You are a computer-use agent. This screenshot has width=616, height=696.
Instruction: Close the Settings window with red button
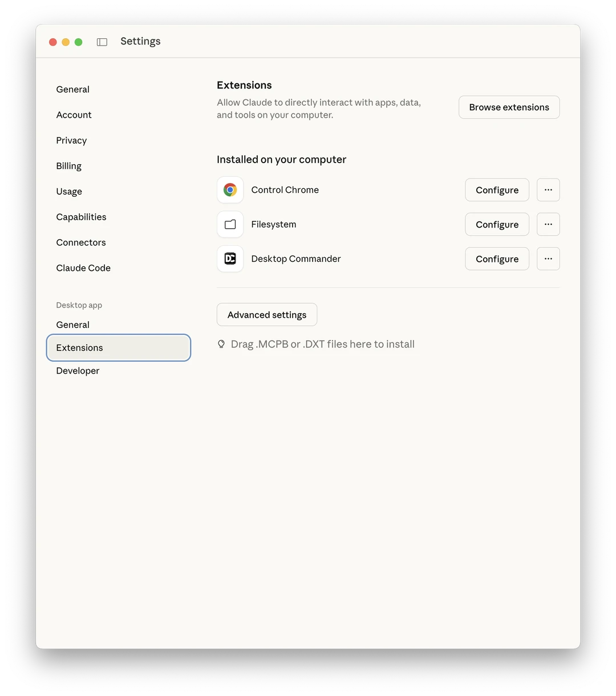(53, 42)
